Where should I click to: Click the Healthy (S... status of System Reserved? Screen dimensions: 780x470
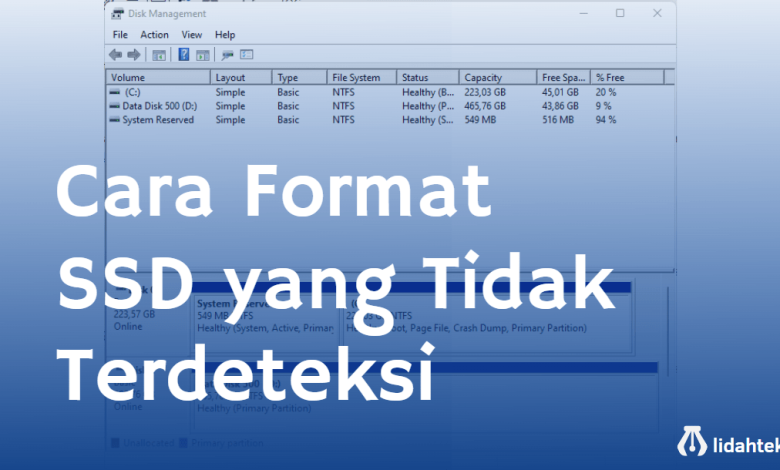click(428, 120)
